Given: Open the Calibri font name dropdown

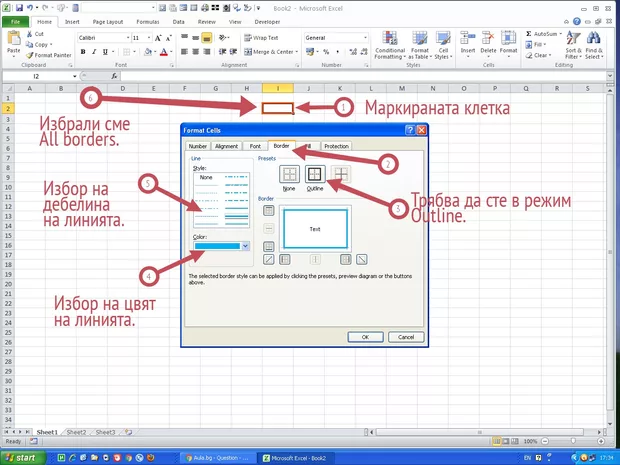Looking at the screenshot, I should click(x=125, y=38).
